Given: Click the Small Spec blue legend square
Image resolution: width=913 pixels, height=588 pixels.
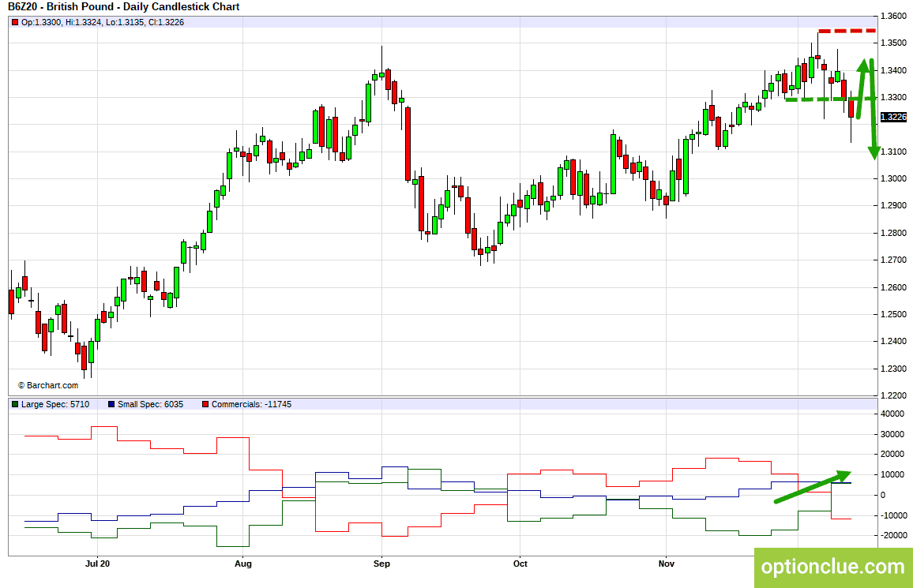Looking at the screenshot, I should pos(111,404).
